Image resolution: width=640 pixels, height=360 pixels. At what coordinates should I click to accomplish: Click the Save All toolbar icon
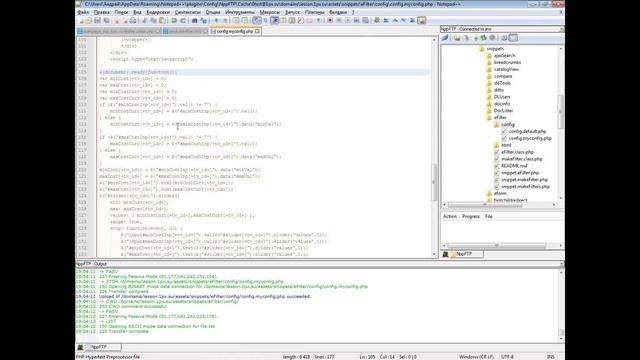tap(106, 20)
